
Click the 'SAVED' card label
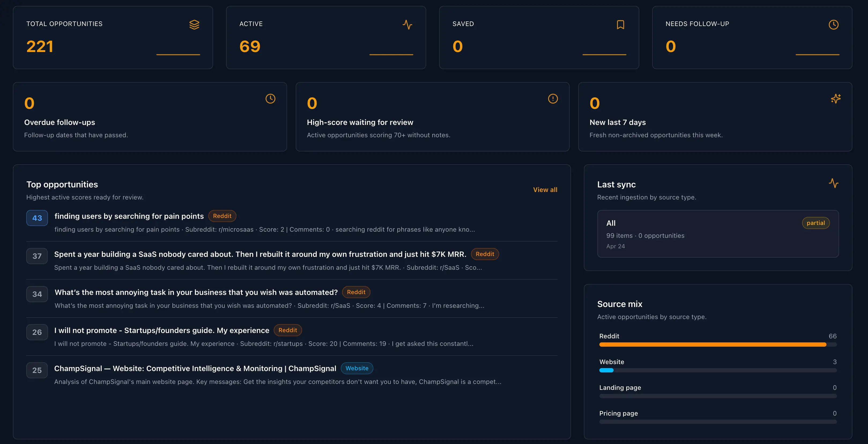point(463,24)
